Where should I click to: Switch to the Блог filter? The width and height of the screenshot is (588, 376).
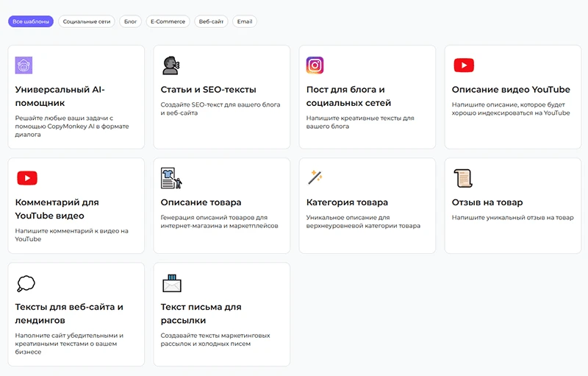tap(131, 21)
